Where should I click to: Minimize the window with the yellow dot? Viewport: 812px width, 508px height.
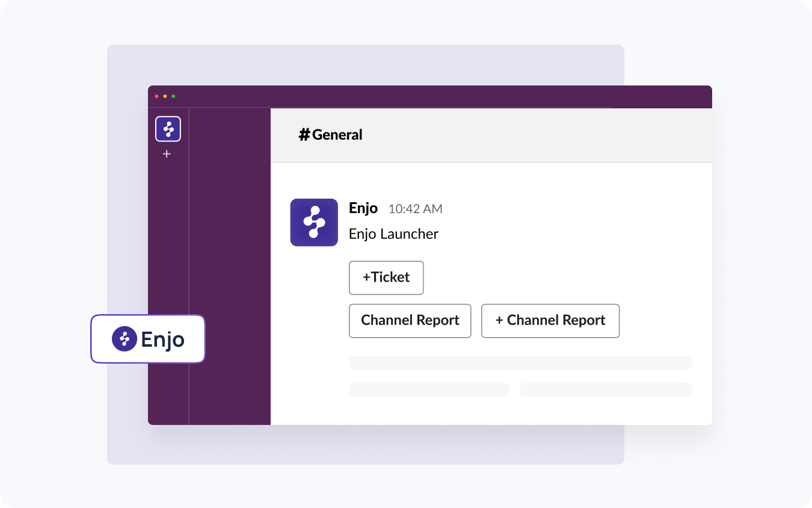pos(165,96)
